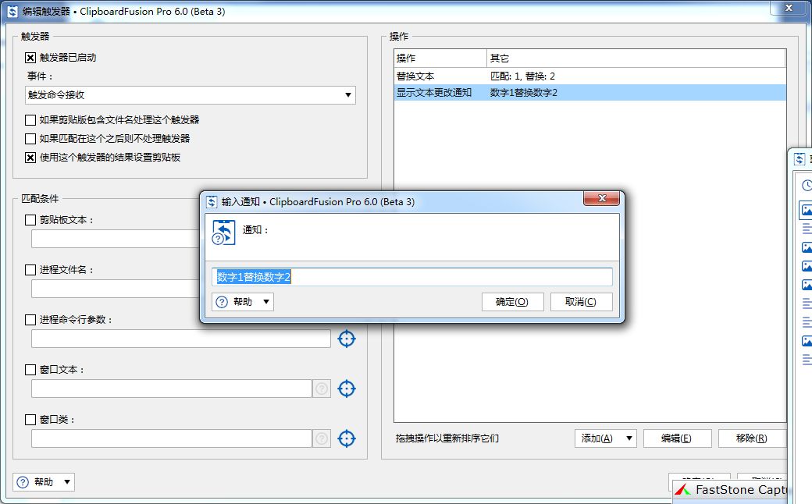Close the 输入通知 dialog with red X
The height and width of the screenshot is (504, 812).
coord(602,198)
